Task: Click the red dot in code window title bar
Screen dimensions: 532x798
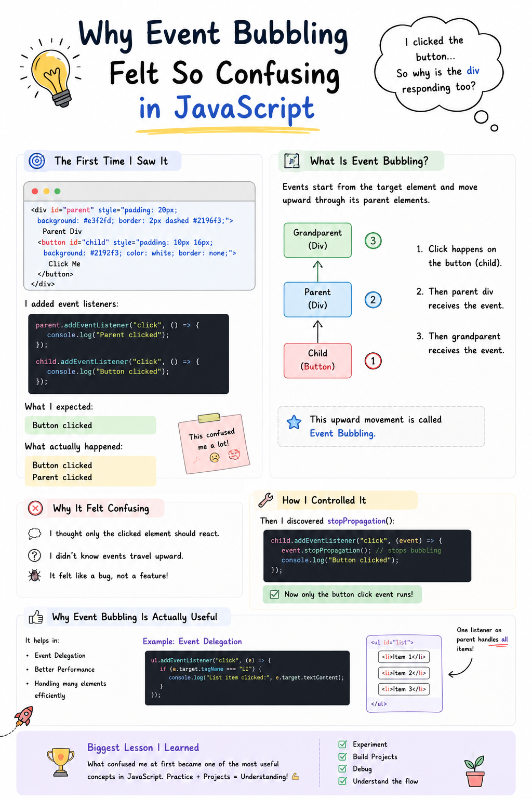Action: 35,191
